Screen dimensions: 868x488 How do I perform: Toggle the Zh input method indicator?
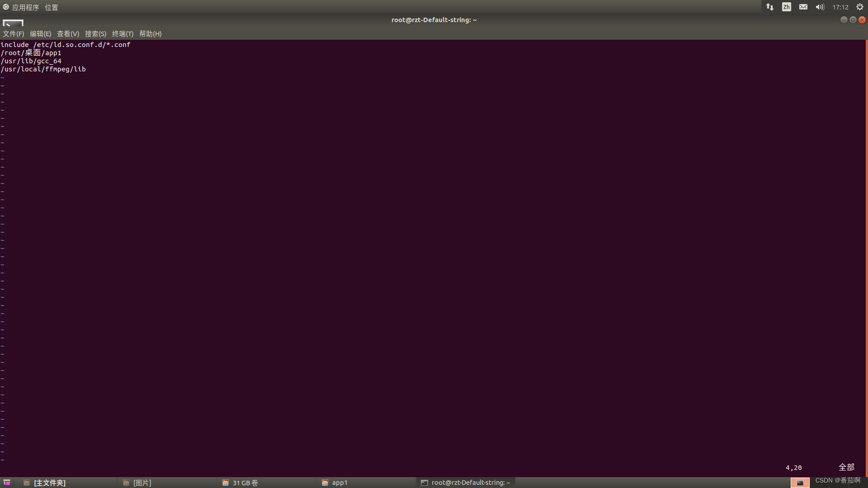pyautogui.click(x=786, y=7)
